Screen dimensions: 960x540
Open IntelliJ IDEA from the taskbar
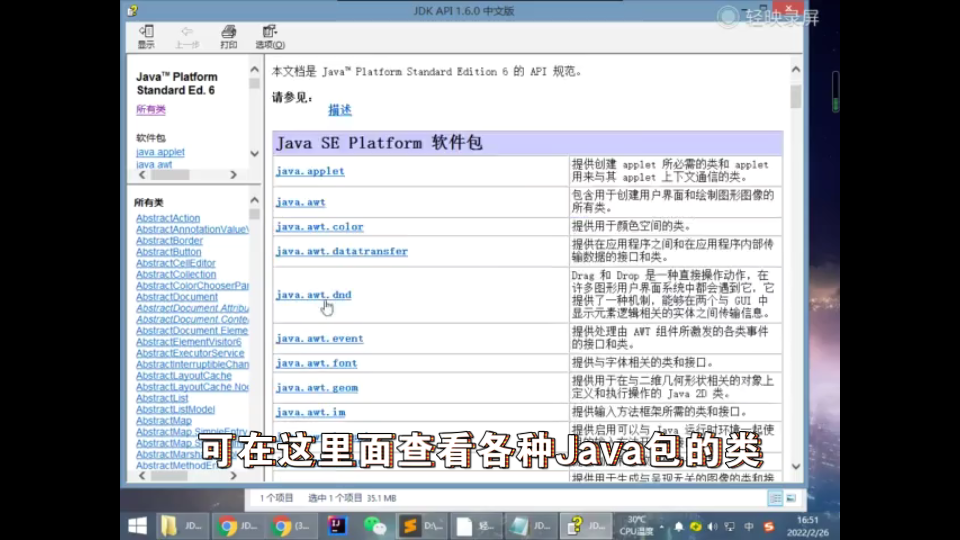point(337,526)
